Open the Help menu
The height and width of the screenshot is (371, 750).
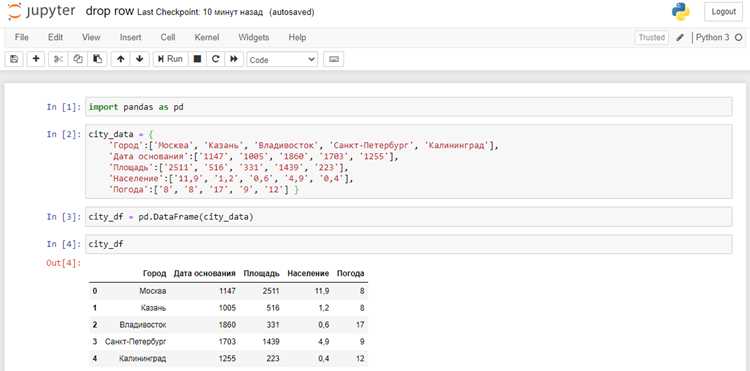[x=297, y=37]
